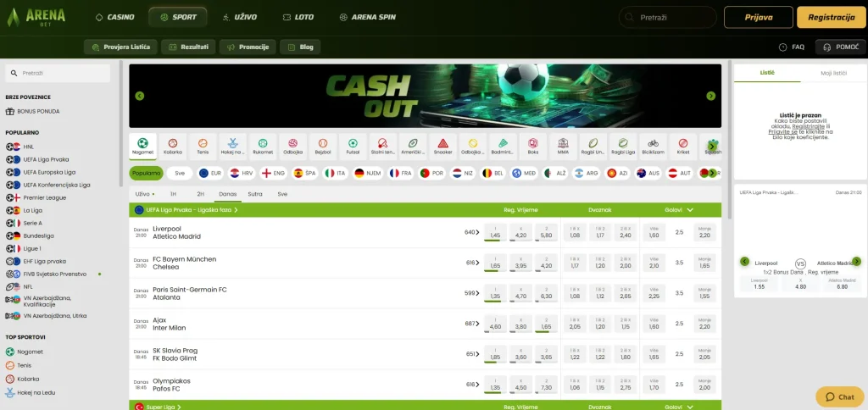Click the Registracija button

832,17
